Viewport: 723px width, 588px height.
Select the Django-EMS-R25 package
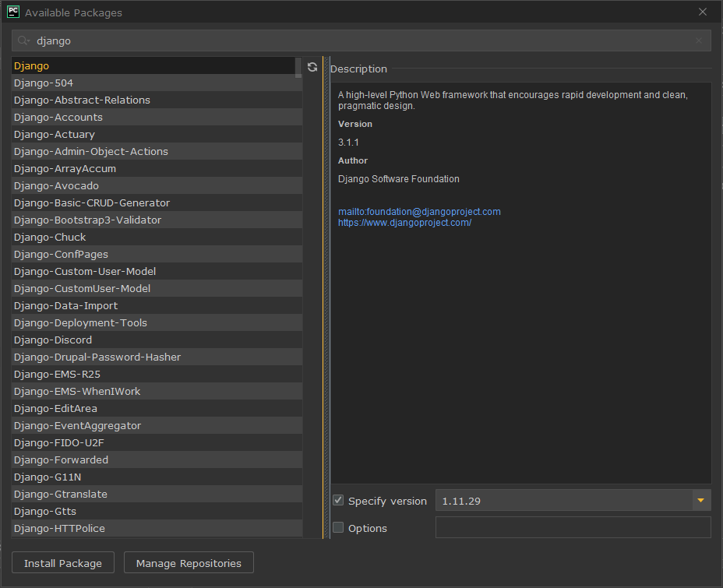(x=157, y=374)
